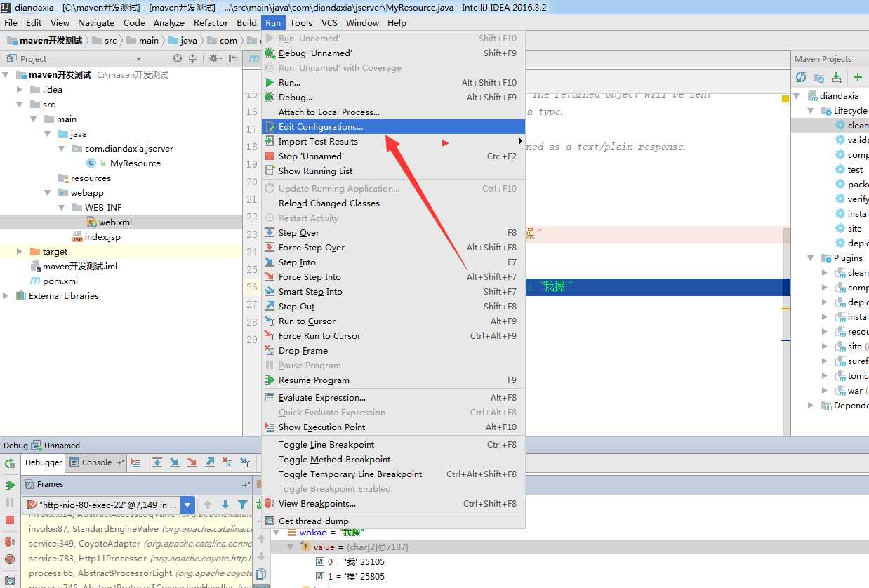Expand External Libraries node

(6, 296)
